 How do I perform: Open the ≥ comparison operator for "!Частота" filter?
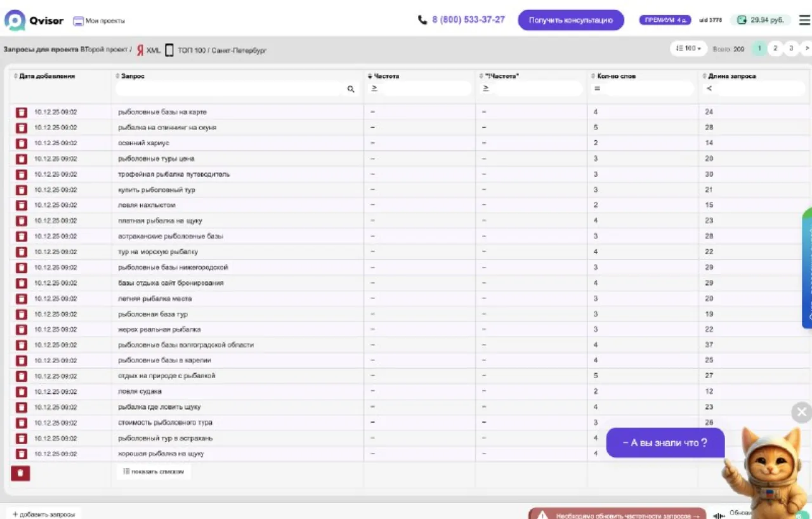[x=486, y=89]
